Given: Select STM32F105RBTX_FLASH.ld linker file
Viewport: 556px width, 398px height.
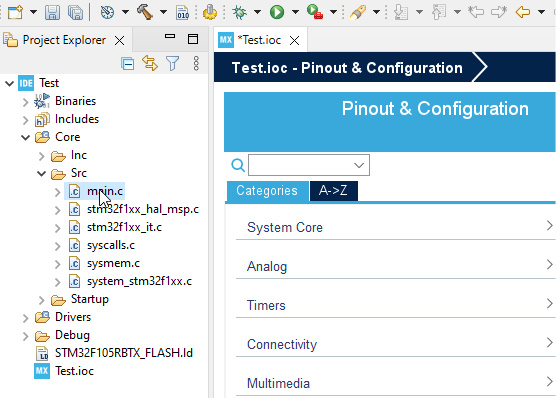Looking at the screenshot, I should [124, 353].
